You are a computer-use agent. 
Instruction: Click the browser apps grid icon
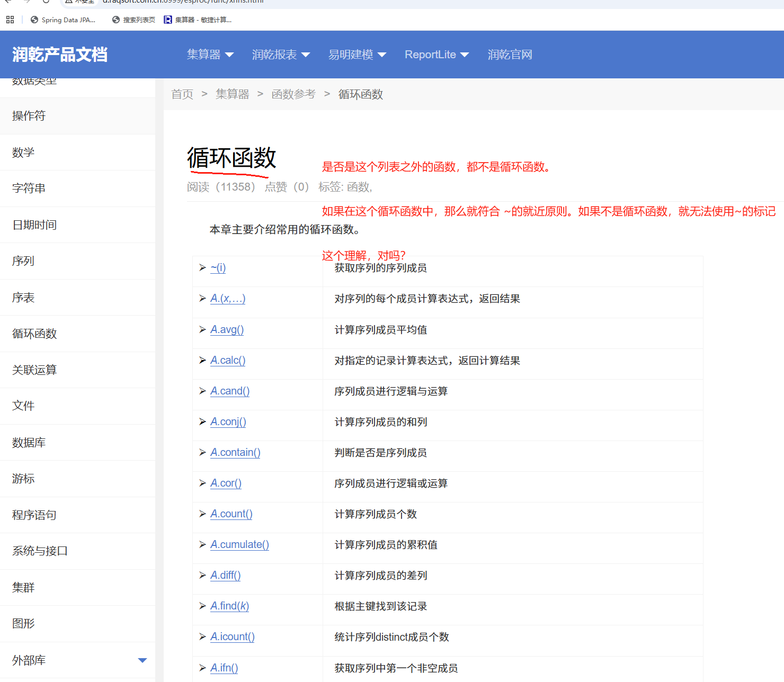coord(10,20)
